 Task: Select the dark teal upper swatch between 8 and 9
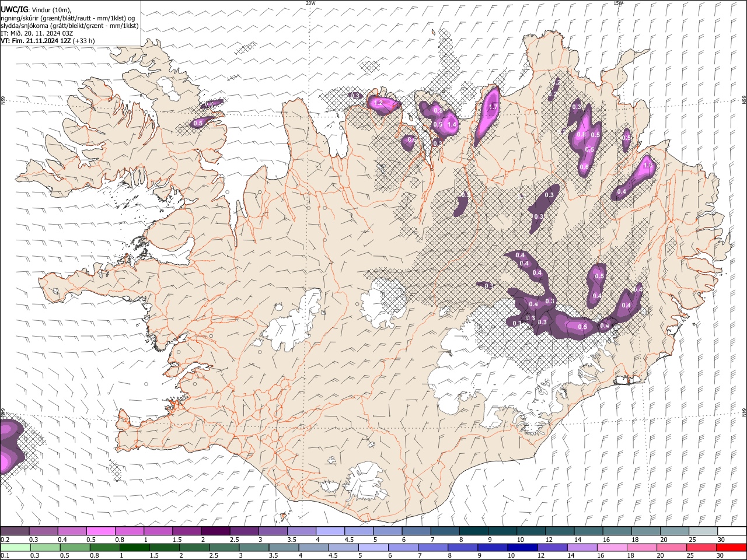tap(473, 531)
